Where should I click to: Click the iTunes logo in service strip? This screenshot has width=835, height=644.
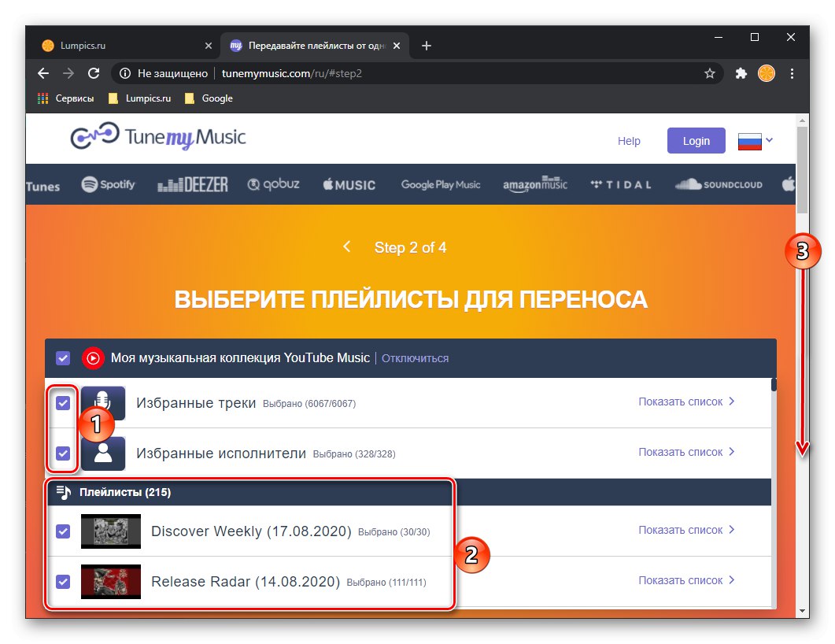pyautogui.click(x=42, y=187)
